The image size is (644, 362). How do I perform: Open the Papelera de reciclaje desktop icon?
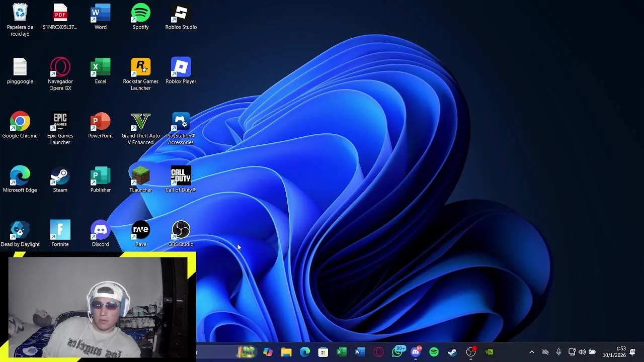click(20, 20)
